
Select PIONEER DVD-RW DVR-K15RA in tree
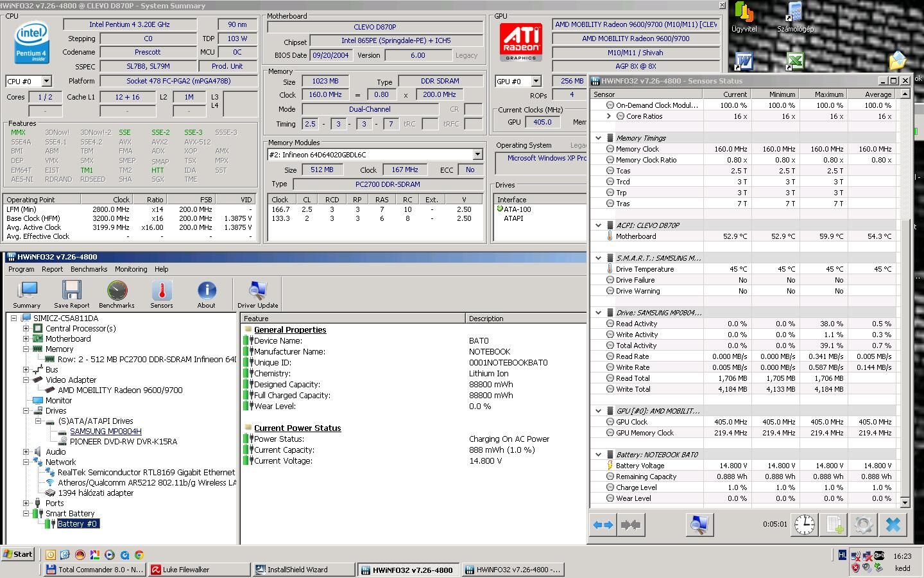pyautogui.click(x=123, y=441)
